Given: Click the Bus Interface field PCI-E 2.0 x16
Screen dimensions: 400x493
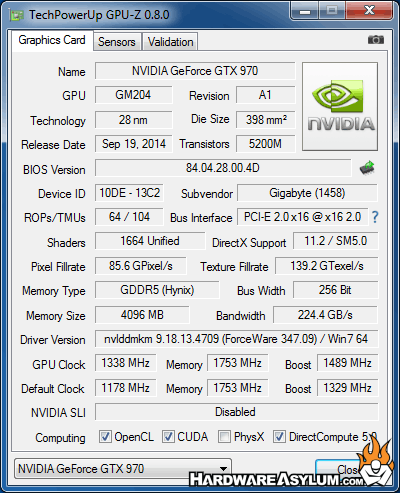Looking at the screenshot, I should 303,217.
